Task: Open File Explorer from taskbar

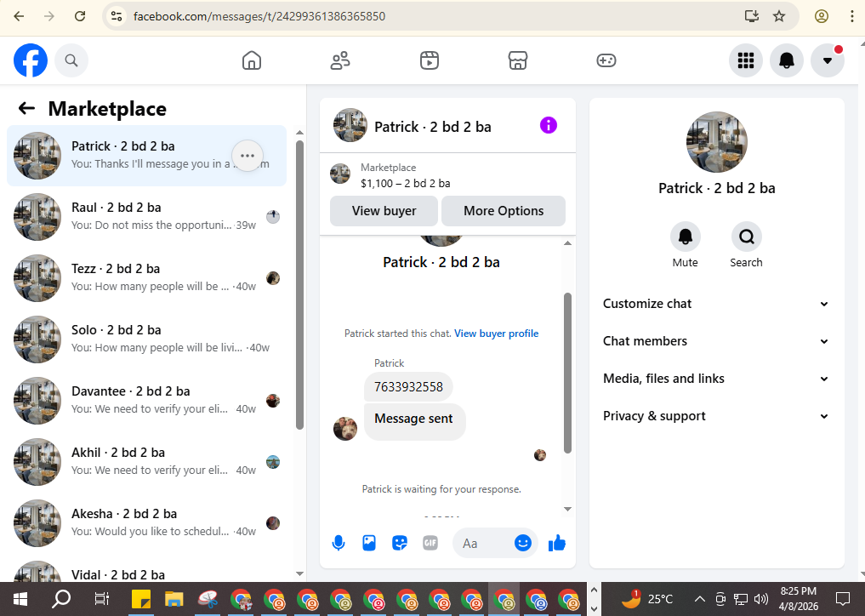Action: click(x=174, y=599)
